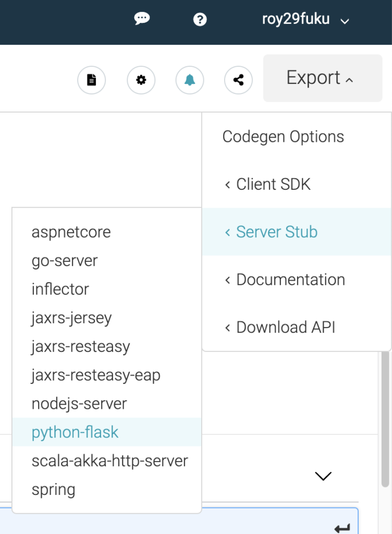The image size is (392, 534).
Task: Open API settings gear icon
Action: click(141, 80)
